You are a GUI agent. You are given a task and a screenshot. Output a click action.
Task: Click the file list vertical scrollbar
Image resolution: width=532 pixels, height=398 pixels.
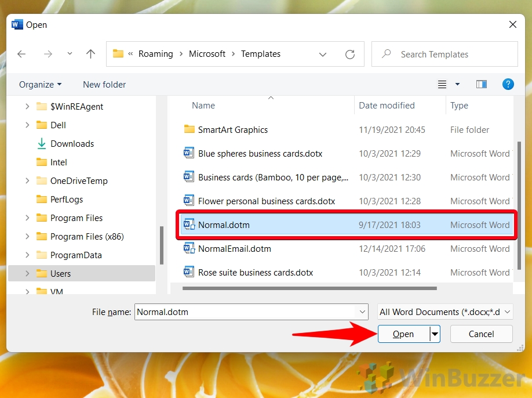tap(519, 206)
